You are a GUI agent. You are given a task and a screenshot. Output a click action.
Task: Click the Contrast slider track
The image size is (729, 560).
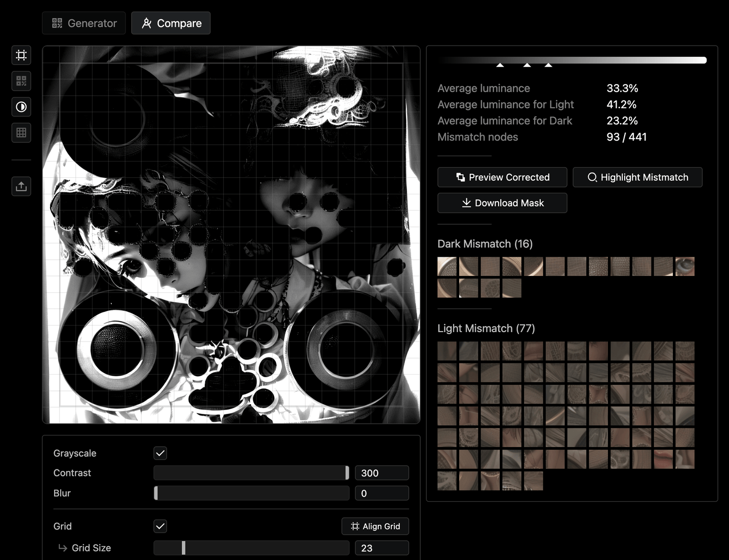point(251,473)
